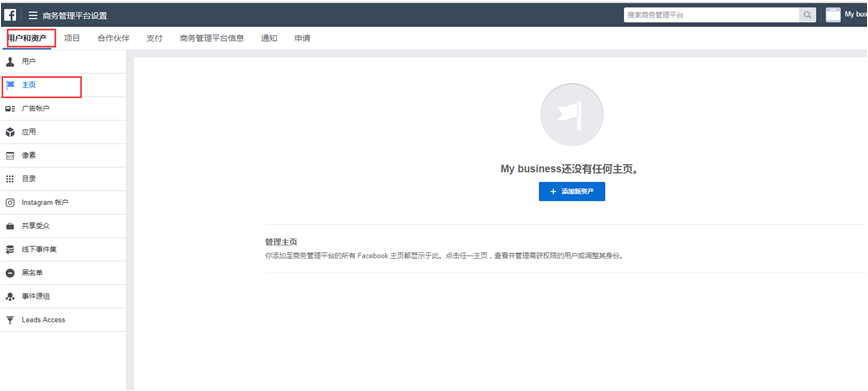Image resolution: width=868 pixels, height=391 pixels.
Task: Open Instagram 帐户 sidebar label
Action: pyautogui.click(x=45, y=203)
